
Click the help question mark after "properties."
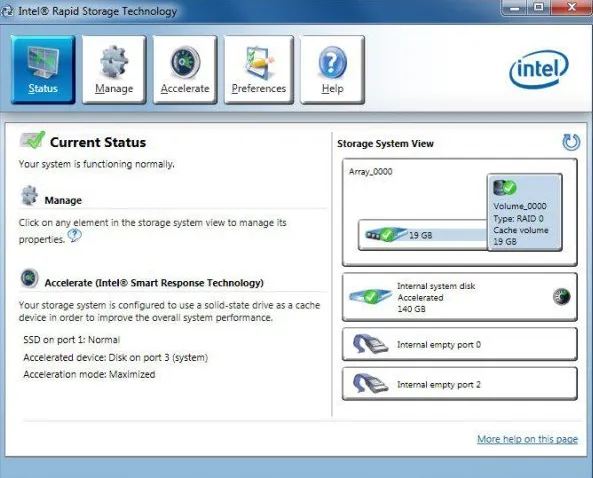(x=75, y=236)
